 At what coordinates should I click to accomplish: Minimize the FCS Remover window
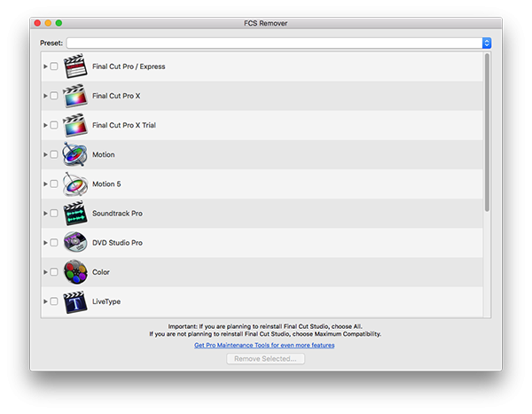pos(48,23)
